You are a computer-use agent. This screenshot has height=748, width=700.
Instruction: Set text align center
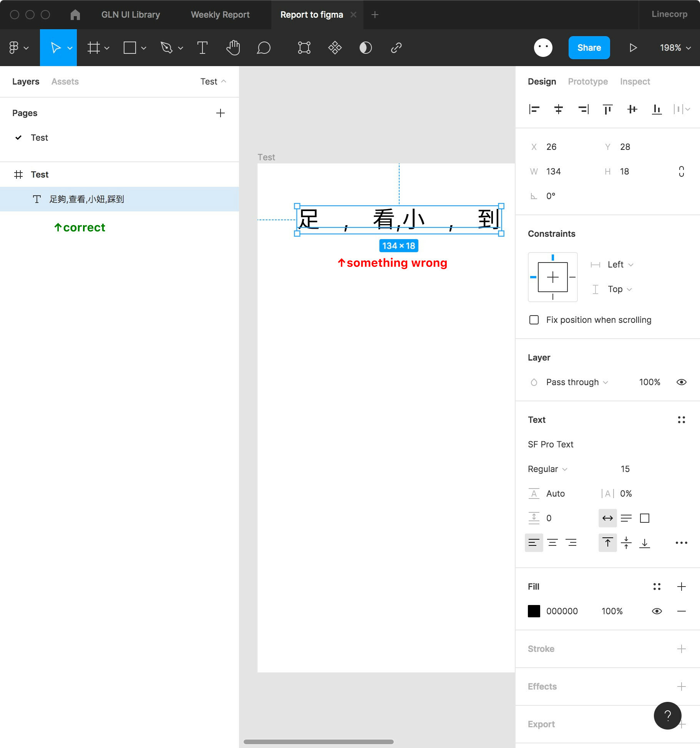coord(552,543)
